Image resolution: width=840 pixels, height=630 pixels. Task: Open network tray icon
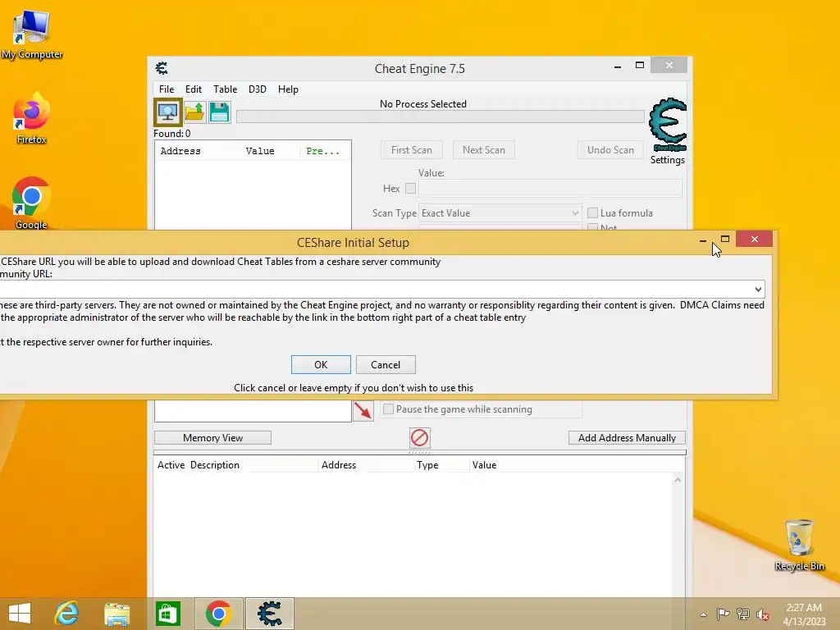[x=743, y=614]
